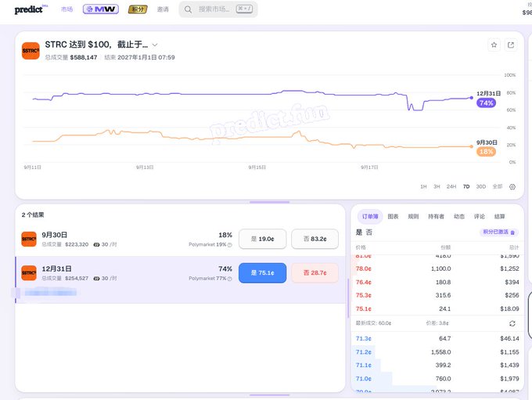Set chart range to 7D

pyautogui.click(x=466, y=186)
